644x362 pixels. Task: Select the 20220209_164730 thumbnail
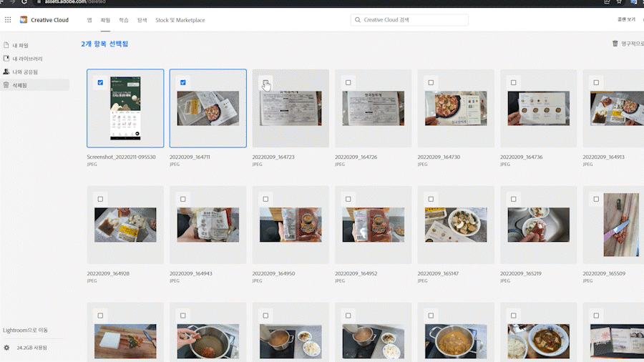point(456,108)
